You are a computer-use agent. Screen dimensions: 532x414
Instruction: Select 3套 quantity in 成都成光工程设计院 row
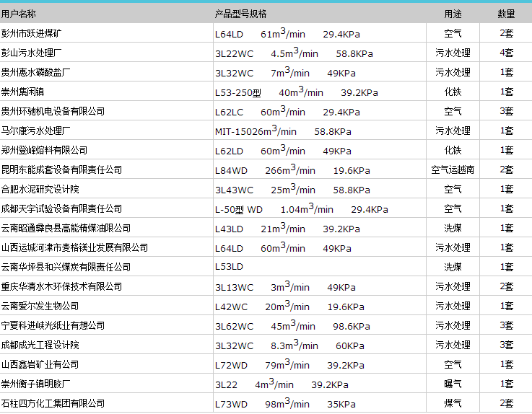[x=506, y=345]
